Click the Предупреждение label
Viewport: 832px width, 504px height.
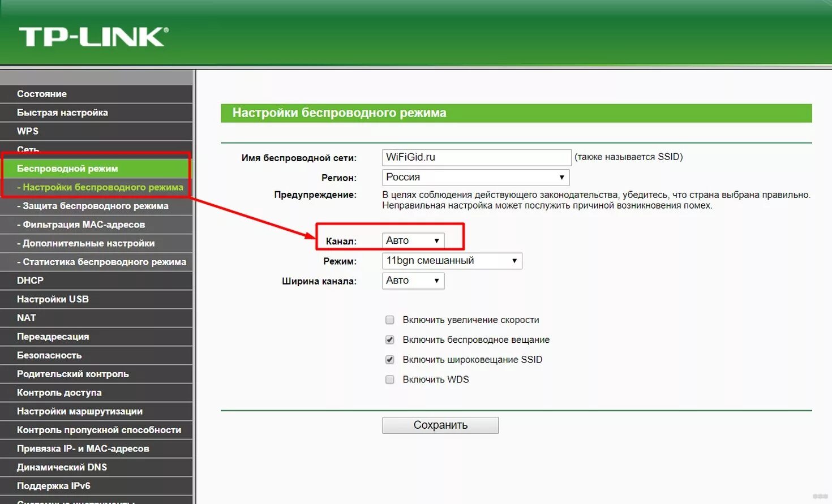pyautogui.click(x=315, y=195)
